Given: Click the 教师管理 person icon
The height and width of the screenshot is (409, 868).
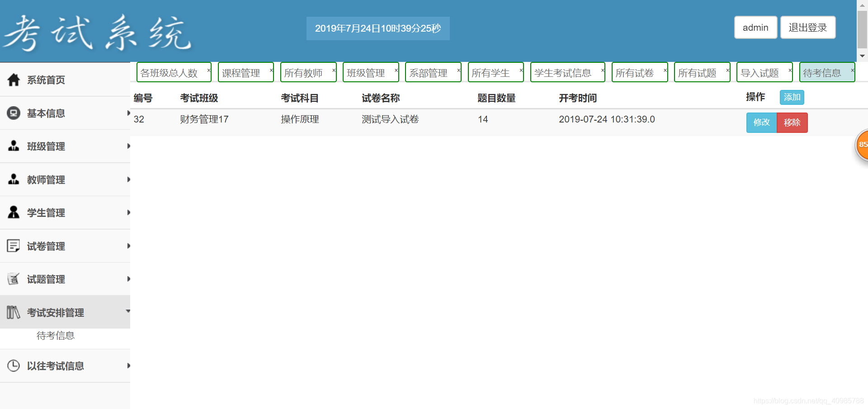Looking at the screenshot, I should 14,179.
